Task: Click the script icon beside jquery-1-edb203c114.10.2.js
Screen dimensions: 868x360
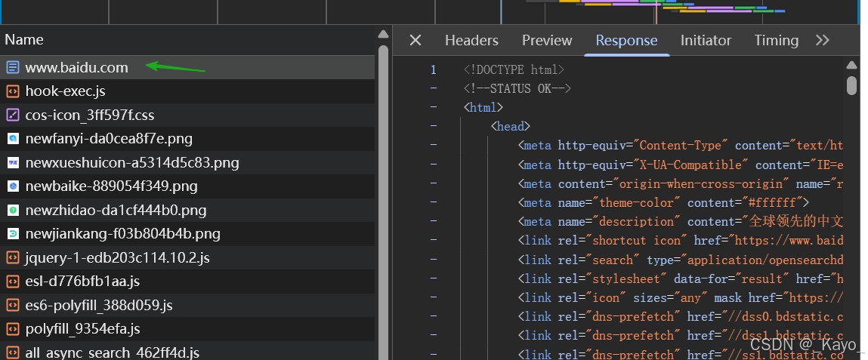Action: pos(12,257)
